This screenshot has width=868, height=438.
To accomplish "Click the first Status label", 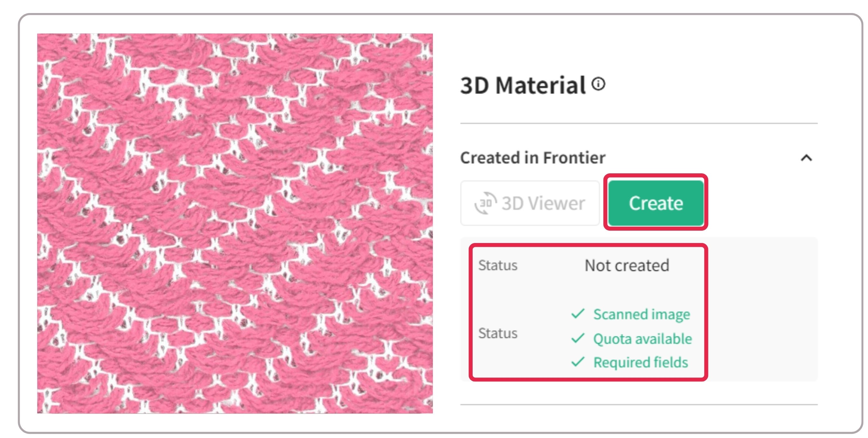I will [498, 265].
